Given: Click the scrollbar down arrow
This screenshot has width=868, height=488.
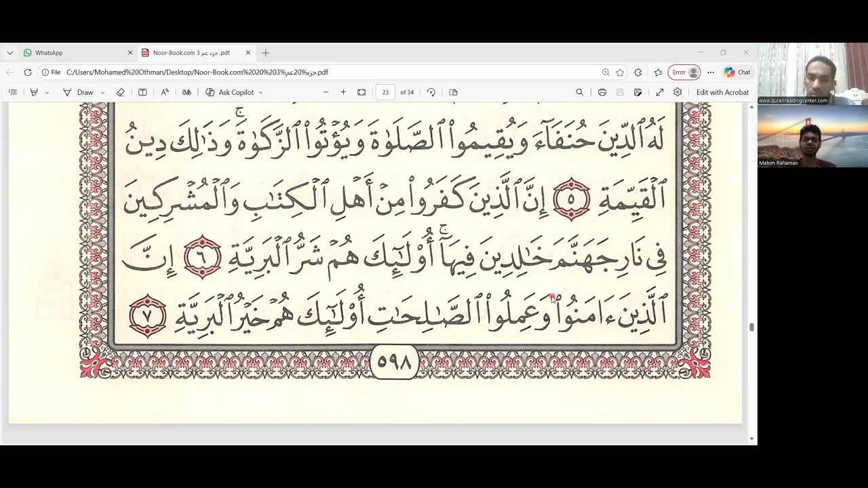Looking at the screenshot, I should (x=751, y=439).
